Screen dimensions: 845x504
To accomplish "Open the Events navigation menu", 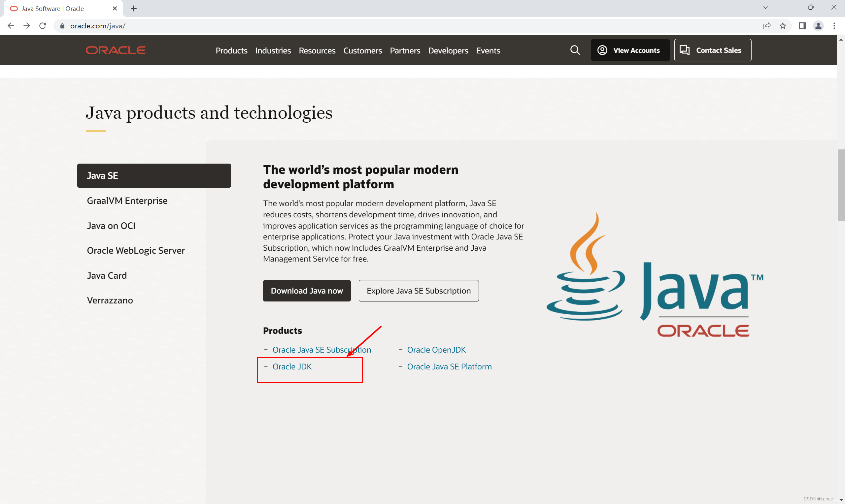I will tap(488, 50).
